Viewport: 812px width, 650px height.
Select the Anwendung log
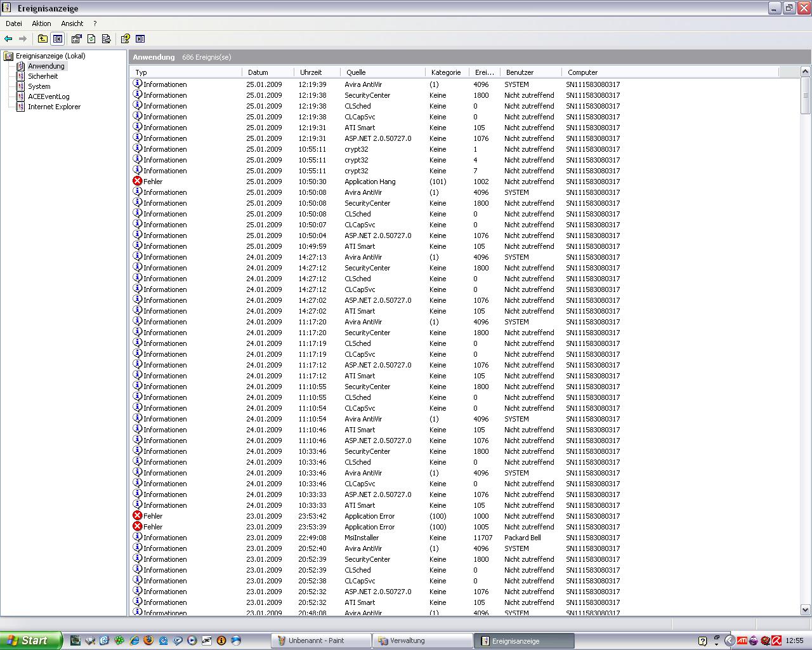click(x=46, y=66)
